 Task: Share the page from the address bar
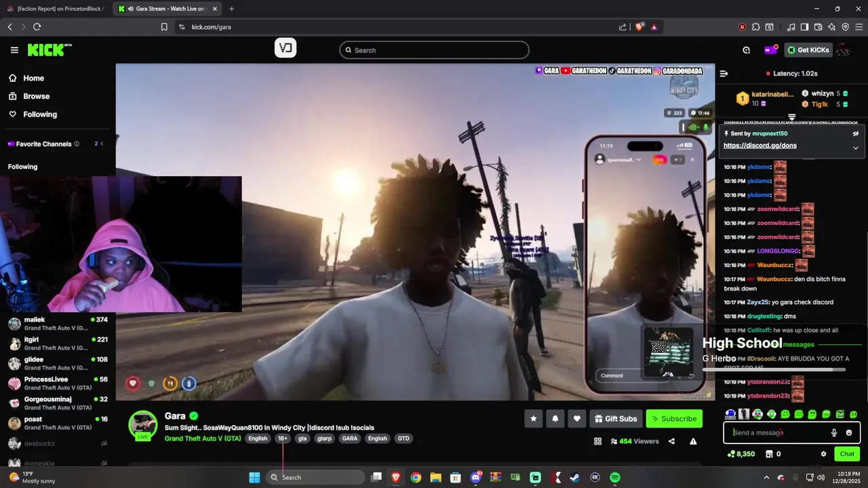pyautogui.click(x=623, y=27)
